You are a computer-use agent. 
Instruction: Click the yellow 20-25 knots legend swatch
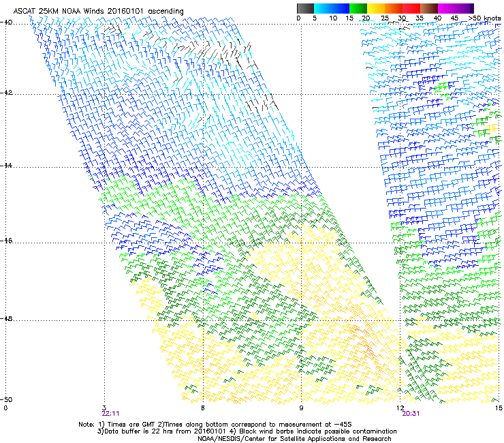pos(376,8)
